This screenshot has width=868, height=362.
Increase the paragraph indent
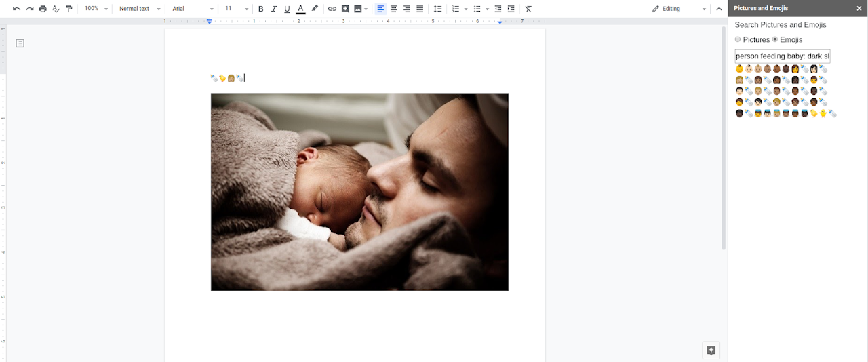click(511, 9)
